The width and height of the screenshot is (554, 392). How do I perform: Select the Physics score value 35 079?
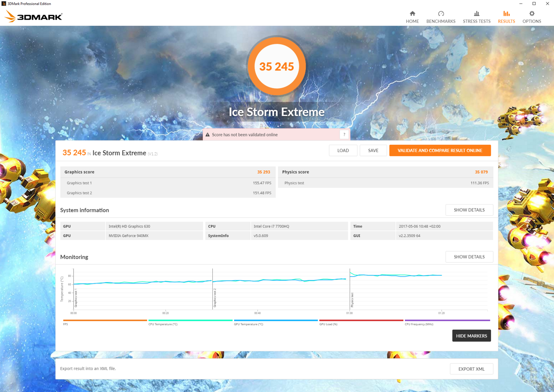[x=481, y=172]
